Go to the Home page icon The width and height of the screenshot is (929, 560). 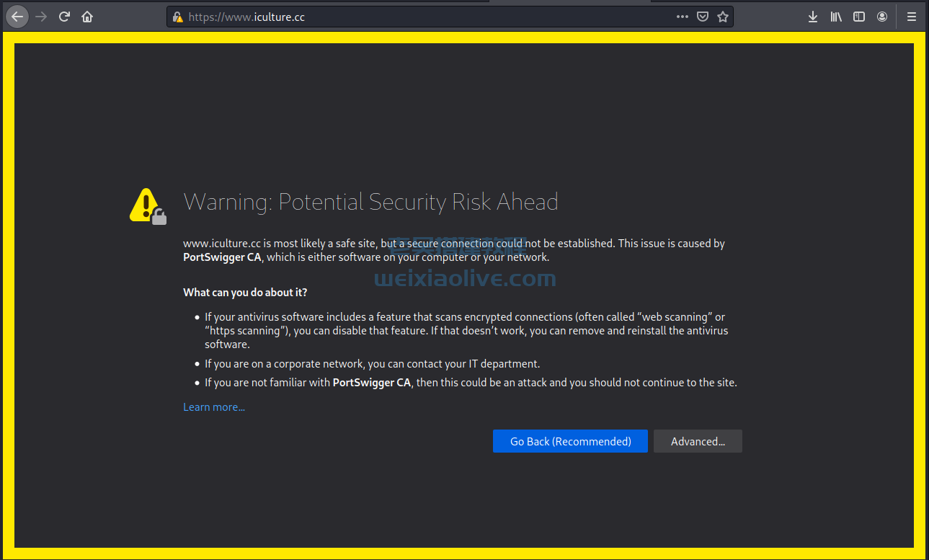click(87, 17)
